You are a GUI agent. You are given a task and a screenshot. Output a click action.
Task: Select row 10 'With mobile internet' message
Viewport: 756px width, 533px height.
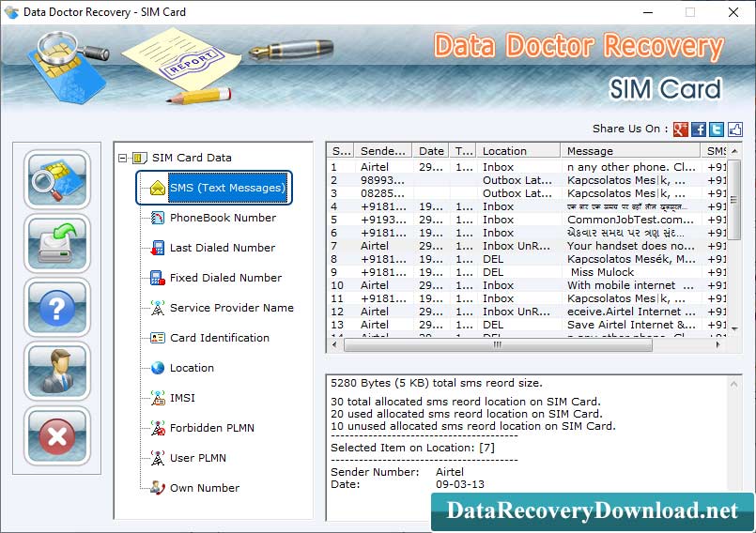pos(631,285)
